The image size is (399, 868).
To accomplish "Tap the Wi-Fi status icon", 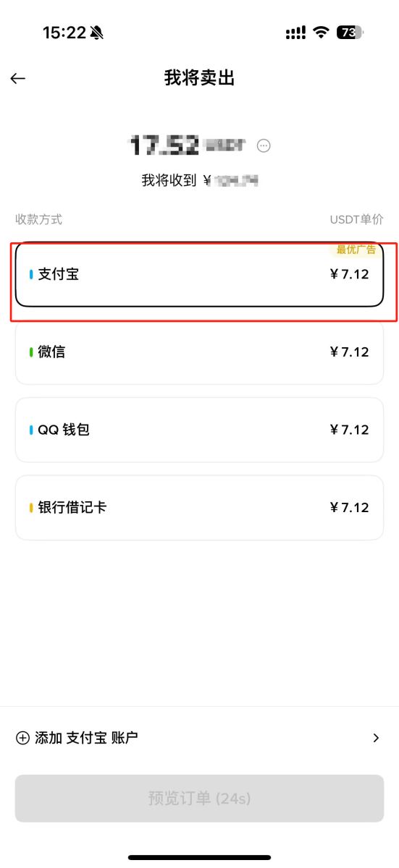I will (x=321, y=33).
